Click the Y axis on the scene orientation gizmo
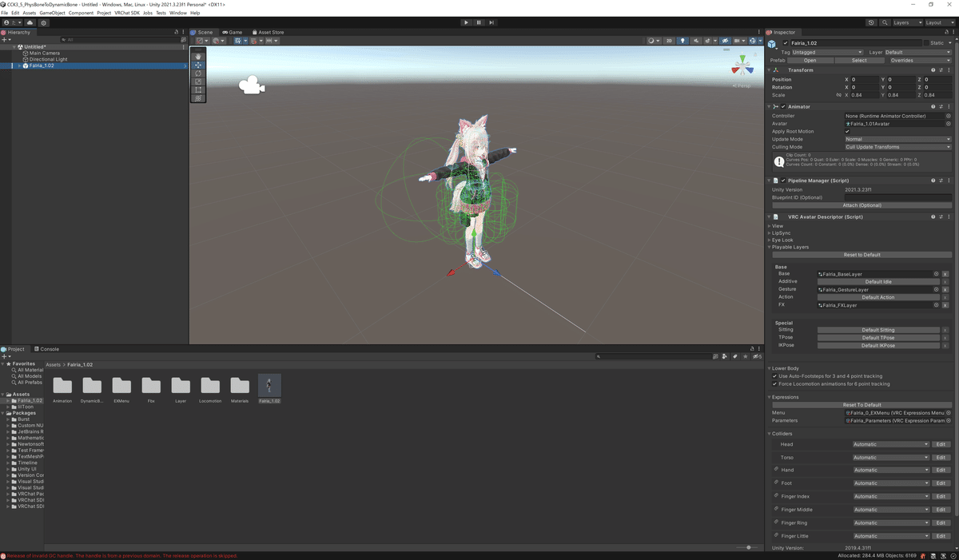 click(x=742, y=58)
